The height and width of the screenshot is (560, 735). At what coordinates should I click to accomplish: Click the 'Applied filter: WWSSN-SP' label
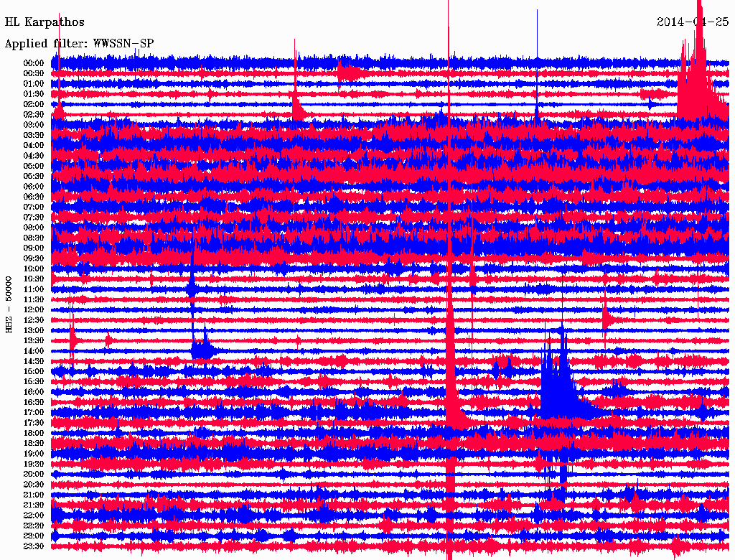click(x=79, y=44)
